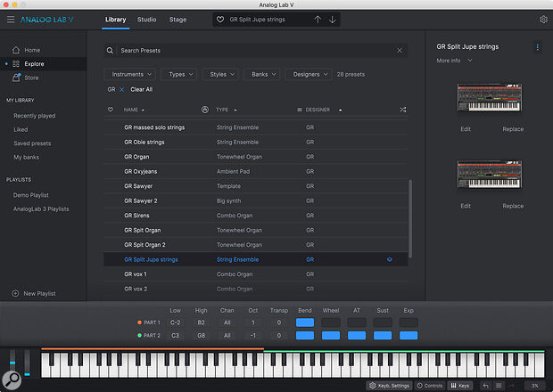
Task: Expand More info section
Action: [454, 61]
